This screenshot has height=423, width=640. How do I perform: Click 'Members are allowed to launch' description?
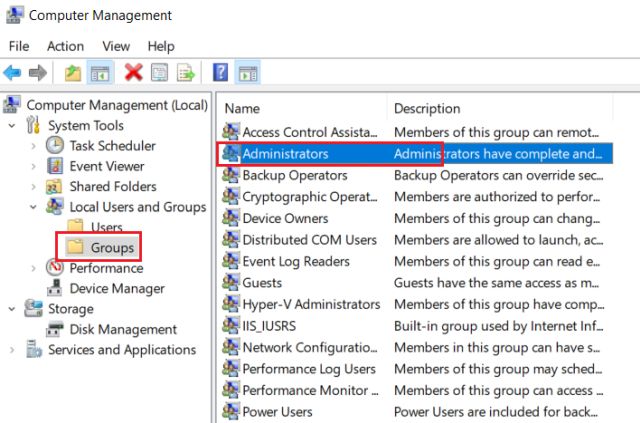coord(498,240)
